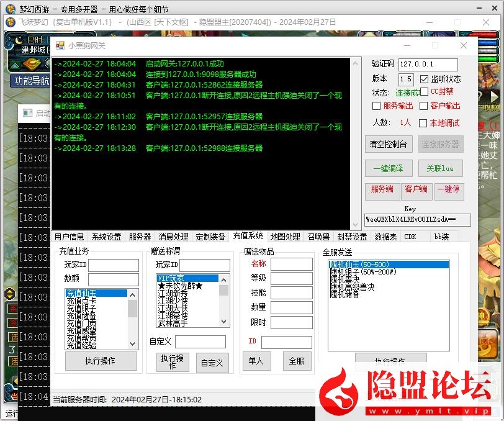Click the ID field in 赠送物品

(287, 342)
